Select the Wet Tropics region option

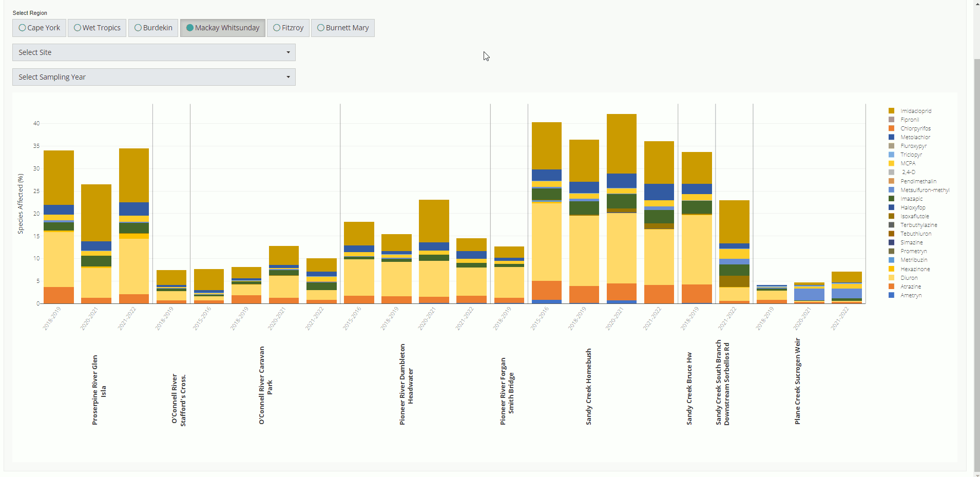(98, 28)
